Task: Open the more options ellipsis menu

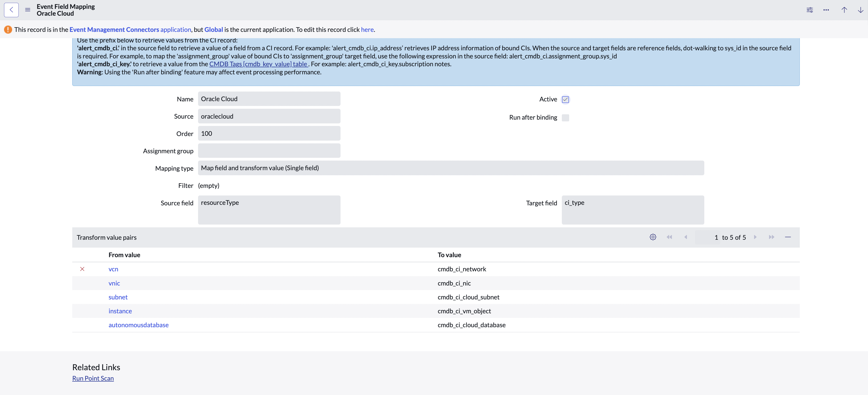Action: pyautogui.click(x=826, y=10)
